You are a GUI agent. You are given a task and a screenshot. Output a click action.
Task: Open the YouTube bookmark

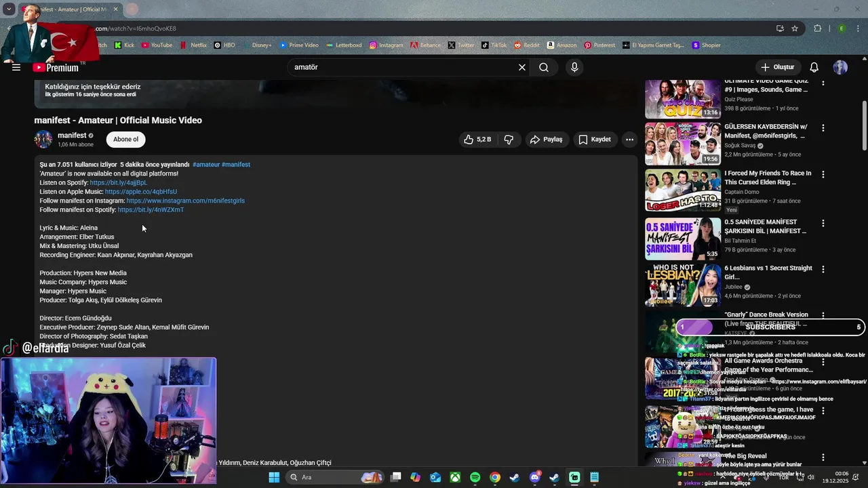coord(157,45)
